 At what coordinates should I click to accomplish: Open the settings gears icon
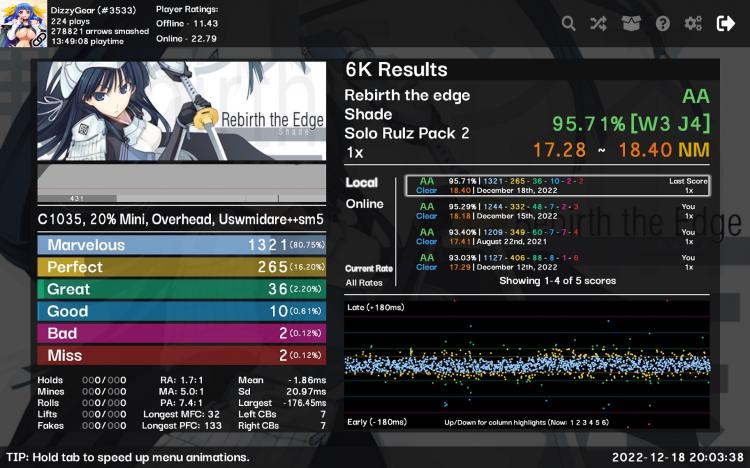click(693, 23)
